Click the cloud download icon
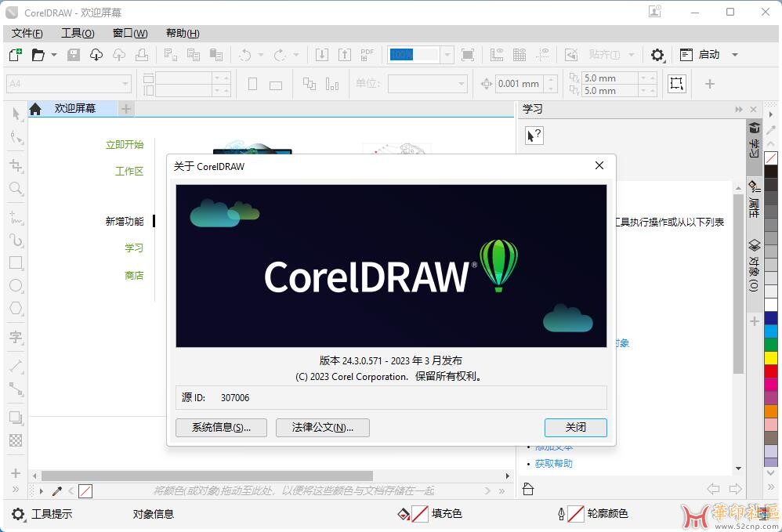782x532 pixels. pyautogui.click(x=96, y=54)
